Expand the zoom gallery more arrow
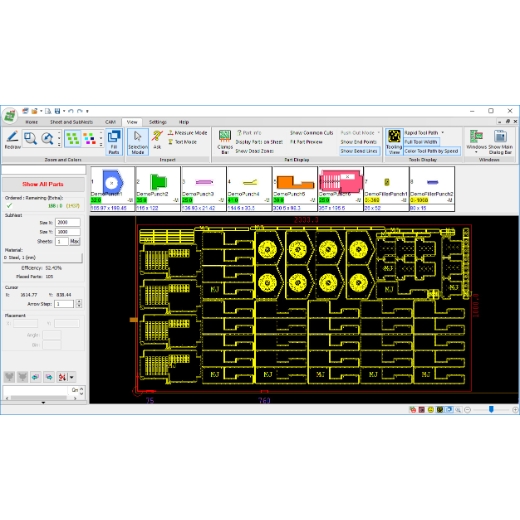520x520 pixels. (59, 144)
